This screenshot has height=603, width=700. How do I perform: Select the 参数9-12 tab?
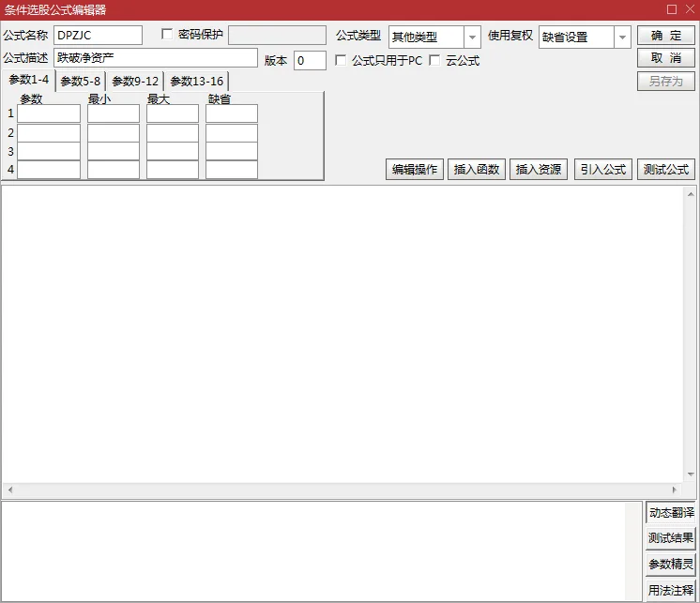(x=135, y=82)
